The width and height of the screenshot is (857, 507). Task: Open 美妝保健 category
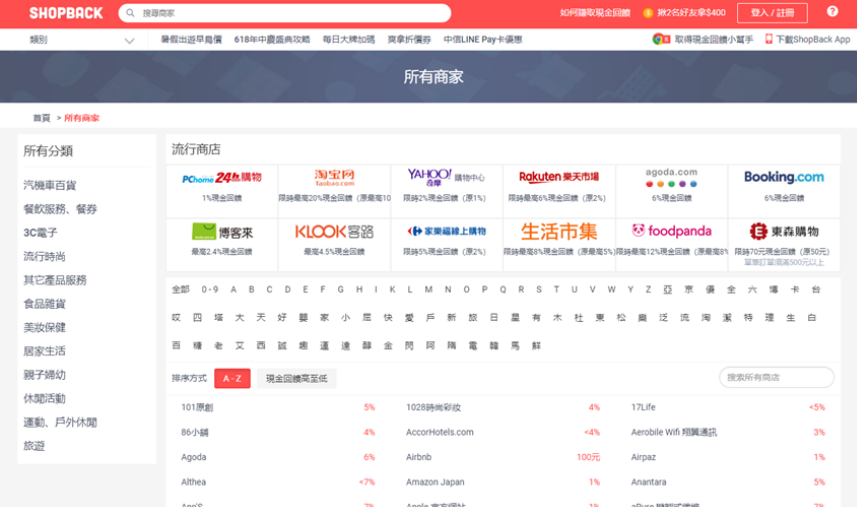click(x=45, y=327)
